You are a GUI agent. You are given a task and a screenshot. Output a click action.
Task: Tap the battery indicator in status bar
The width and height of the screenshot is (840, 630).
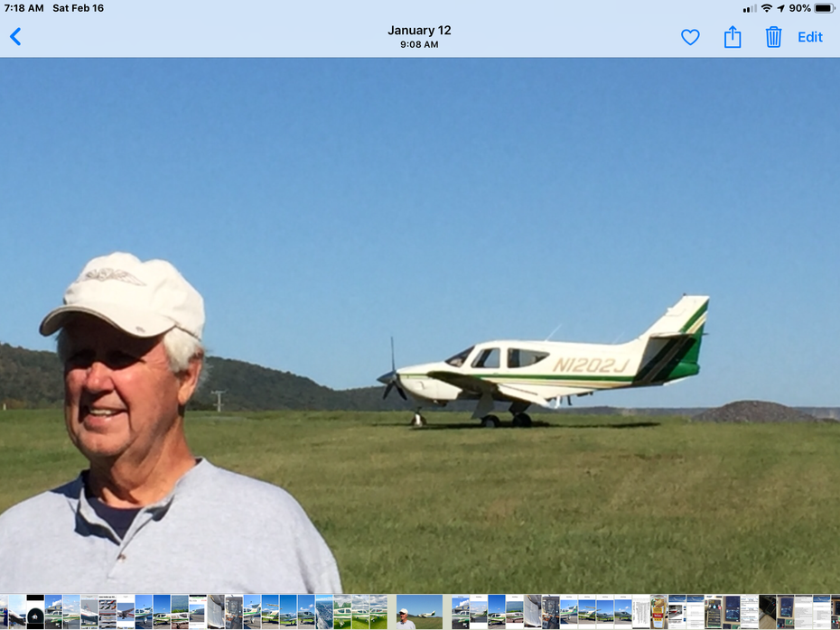[824, 8]
